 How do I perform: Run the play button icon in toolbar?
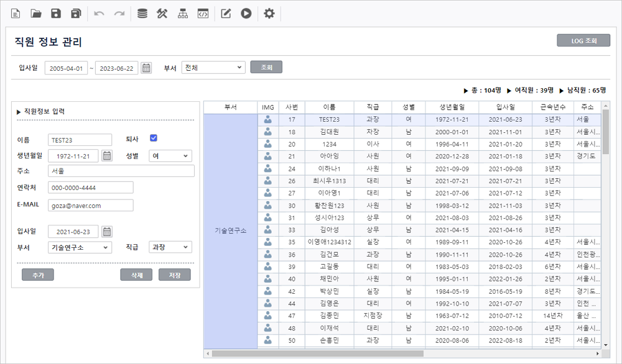(x=246, y=14)
